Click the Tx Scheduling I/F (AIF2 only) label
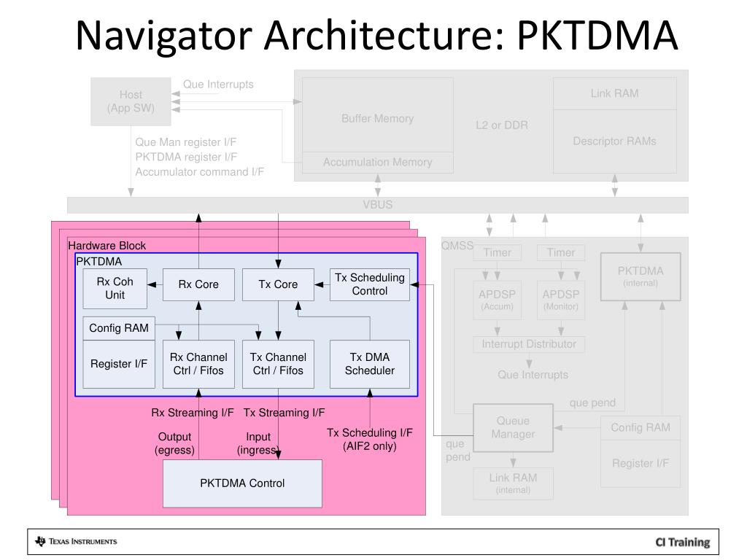 click(x=370, y=439)
